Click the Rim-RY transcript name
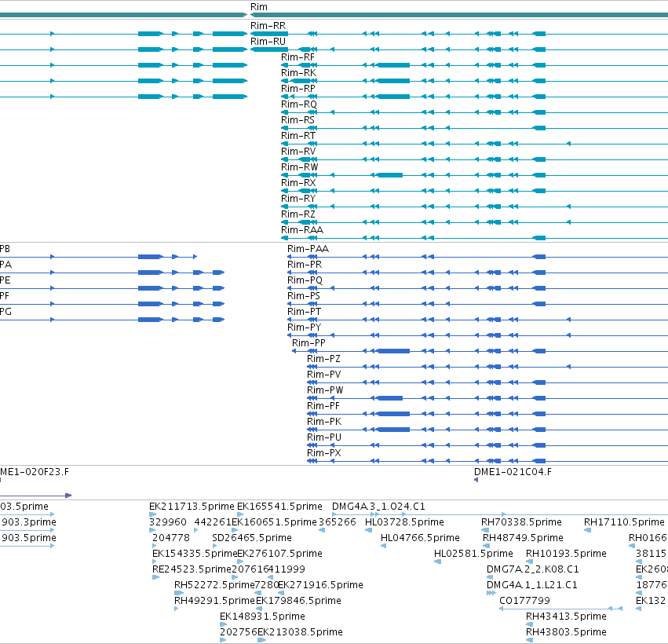Image resolution: width=668 pixels, height=644 pixels. tap(298, 199)
